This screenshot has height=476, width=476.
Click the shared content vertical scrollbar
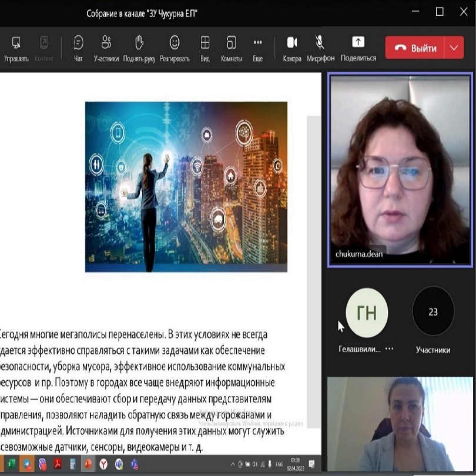[x=314, y=271]
